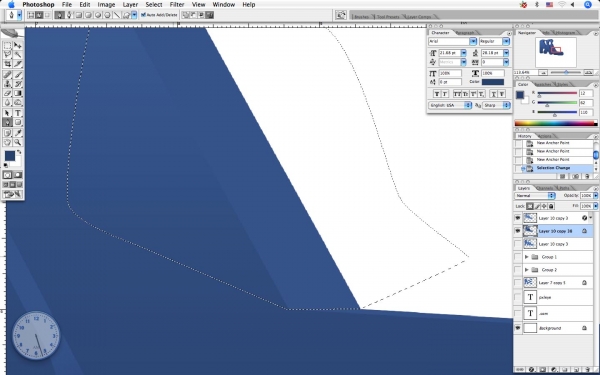Screen dimensions: 600x375
Task: Select the Pen tool in toolbox
Action: [x=7, y=122]
